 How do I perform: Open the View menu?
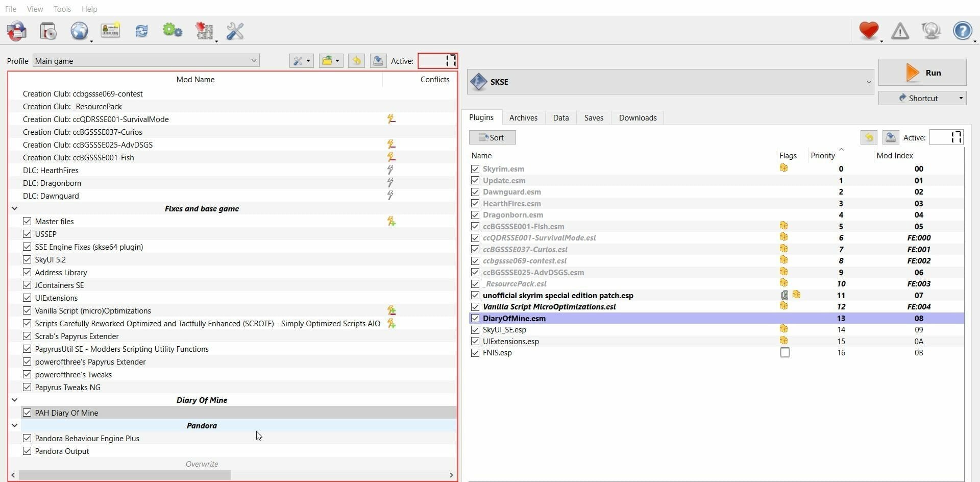pyautogui.click(x=35, y=9)
